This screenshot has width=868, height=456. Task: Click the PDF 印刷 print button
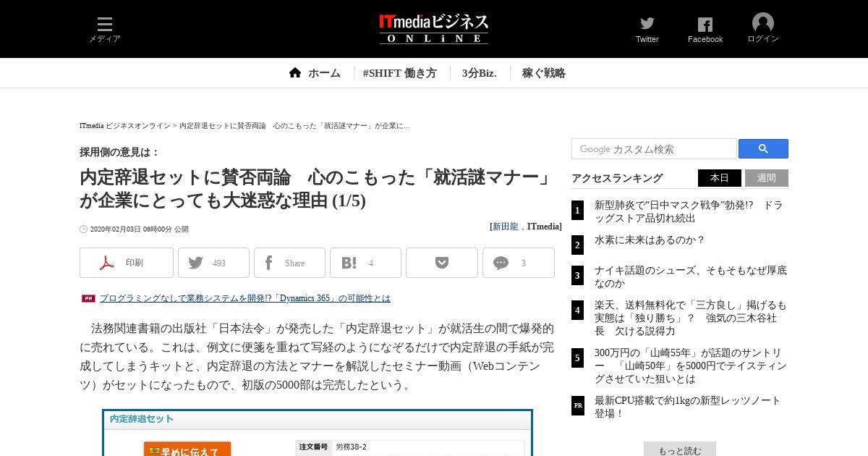[x=127, y=263]
